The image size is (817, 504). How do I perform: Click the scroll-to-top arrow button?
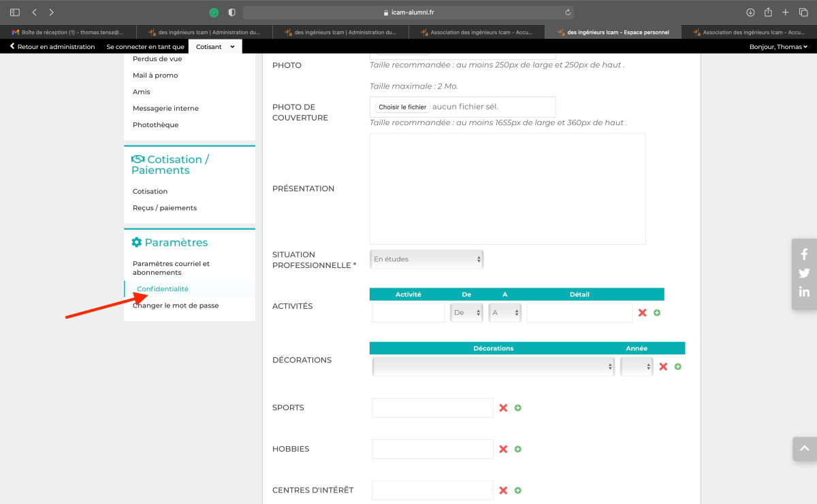[x=804, y=449]
